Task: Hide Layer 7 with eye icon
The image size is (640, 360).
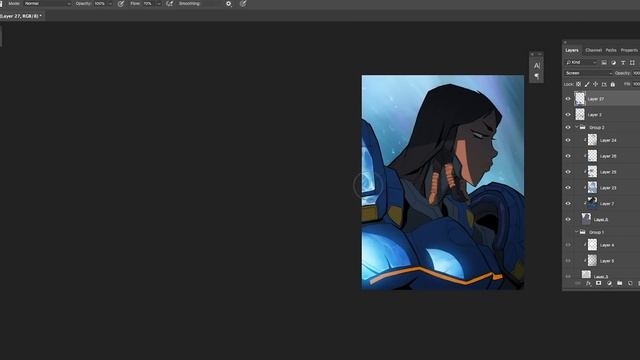Action: point(568,203)
